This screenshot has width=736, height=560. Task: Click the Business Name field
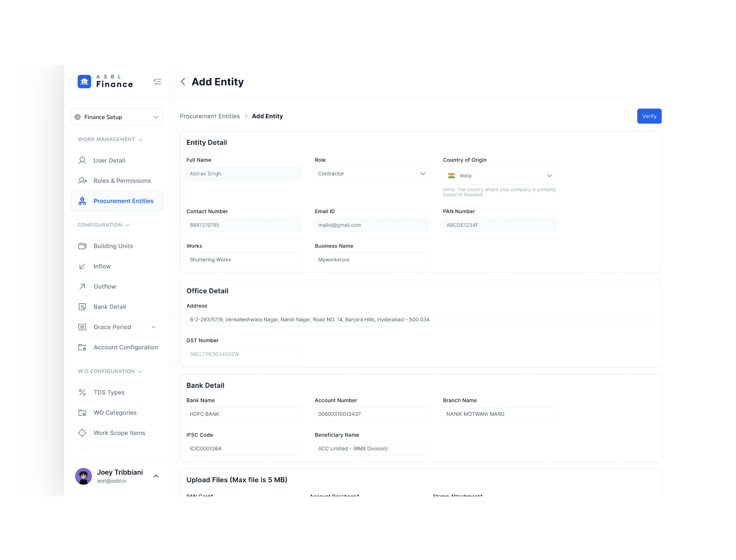coord(372,260)
